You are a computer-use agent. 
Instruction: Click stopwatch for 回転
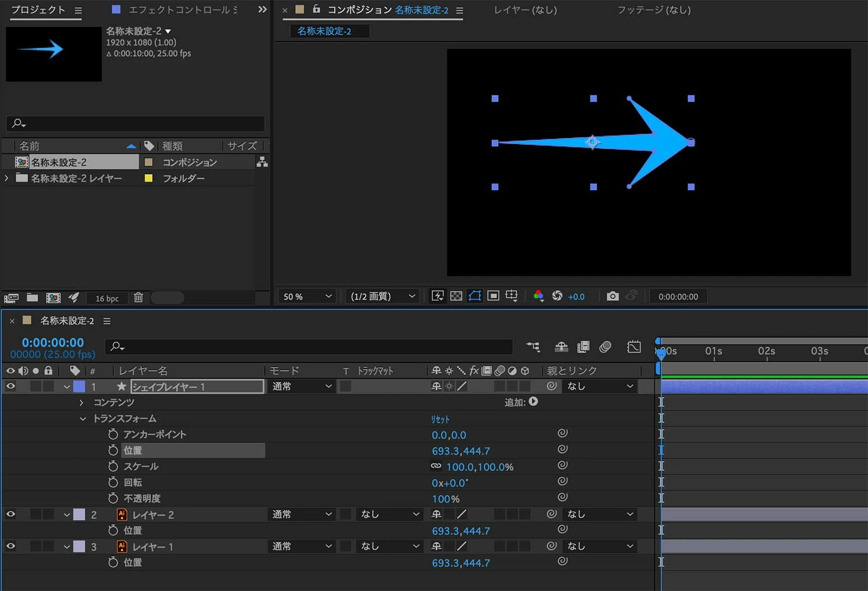click(x=113, y=482)
